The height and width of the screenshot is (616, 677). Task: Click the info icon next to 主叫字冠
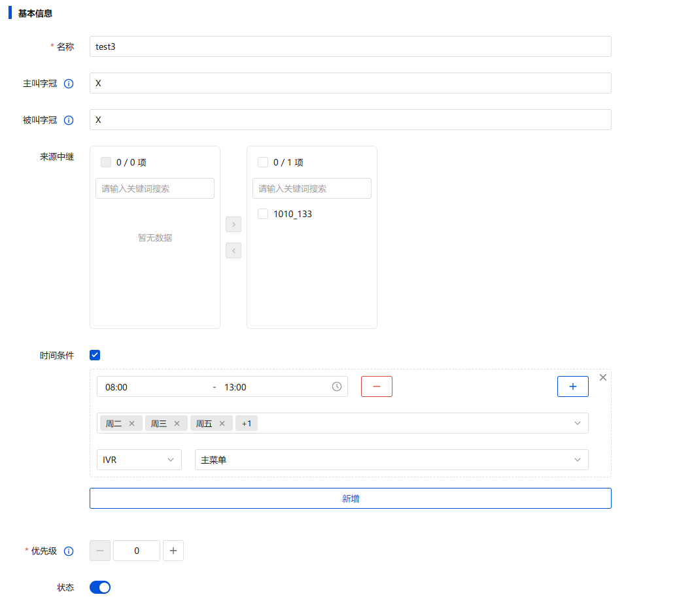[69, 84]
